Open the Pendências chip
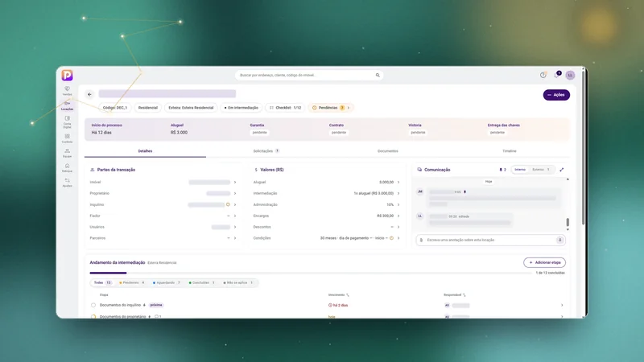 331,108
